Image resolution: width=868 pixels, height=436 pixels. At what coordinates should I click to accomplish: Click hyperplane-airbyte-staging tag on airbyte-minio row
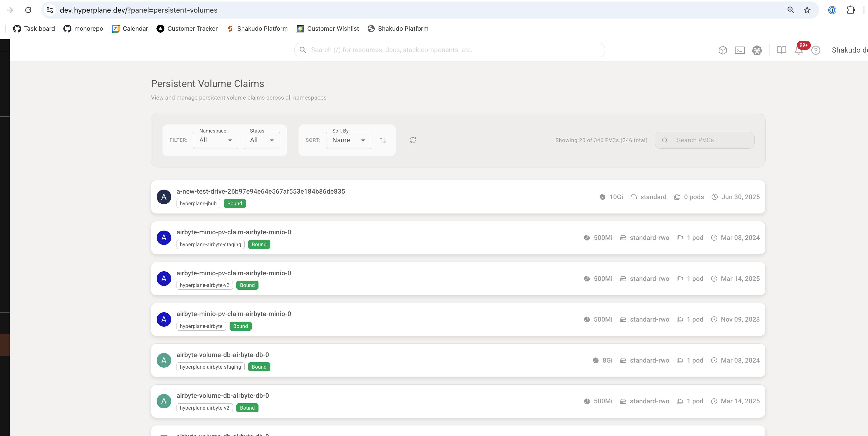coord(210,245)
